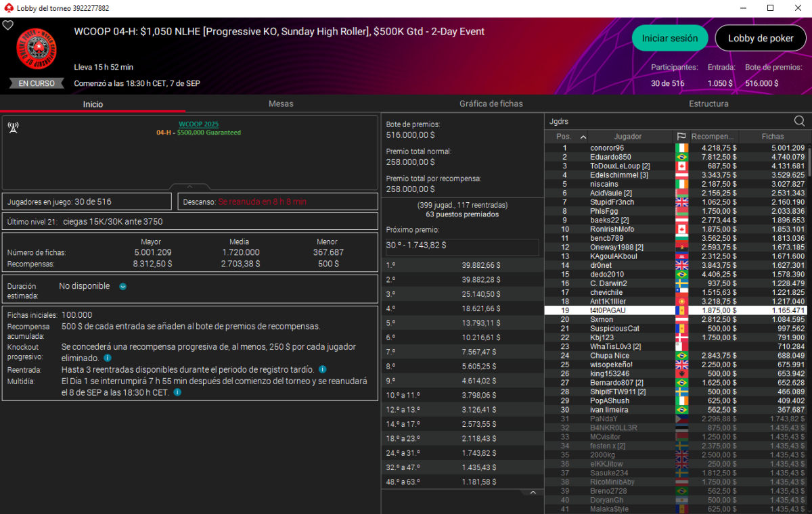The width and height of the screenshot is (812, 514).
Task: Collapse the WCOOP banner panel arrow
Action: tap(189, 187)
